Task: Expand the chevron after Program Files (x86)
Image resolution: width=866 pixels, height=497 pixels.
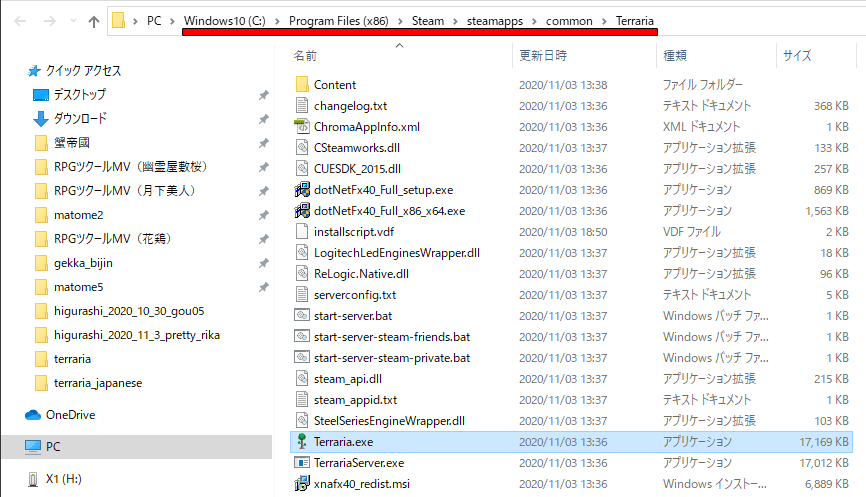Action: pos(400,22)
